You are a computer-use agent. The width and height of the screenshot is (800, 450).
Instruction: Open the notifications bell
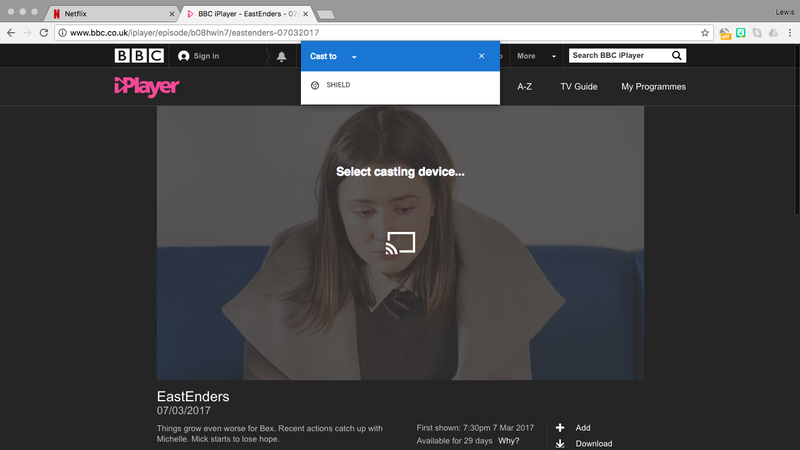tap(281, 56)
